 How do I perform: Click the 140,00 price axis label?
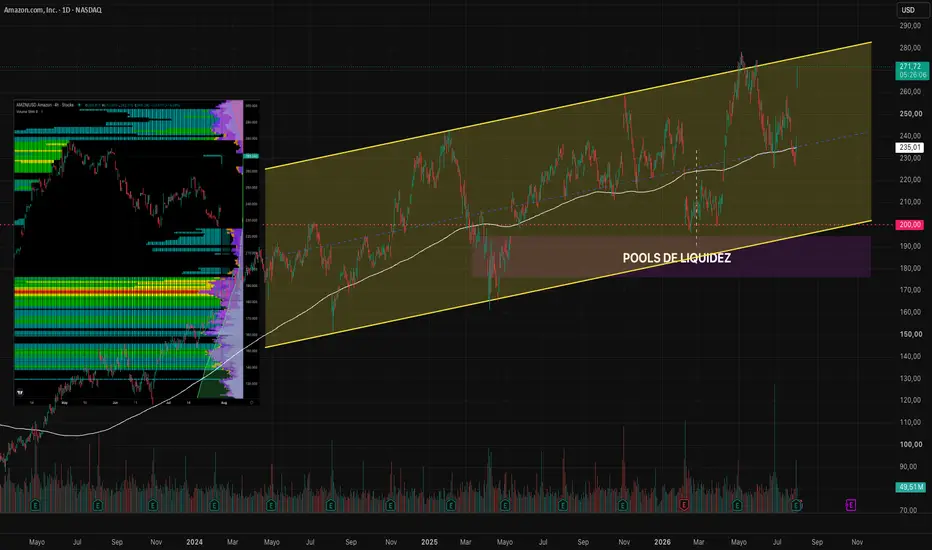click(x=910, y=356)
